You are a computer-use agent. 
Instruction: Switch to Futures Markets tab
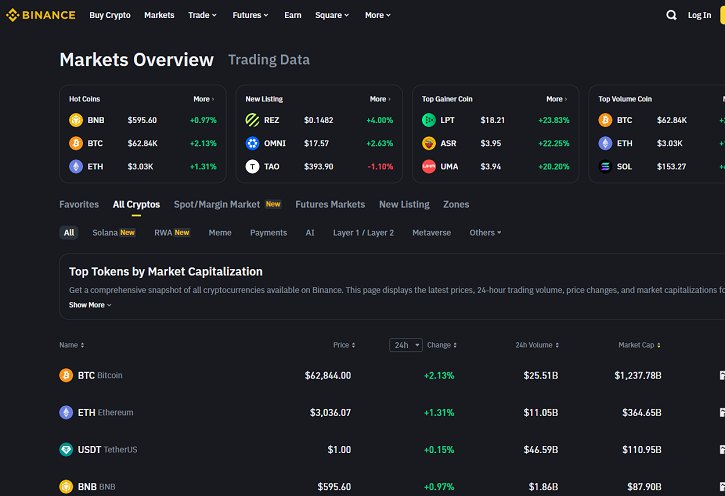click(330, 204)
